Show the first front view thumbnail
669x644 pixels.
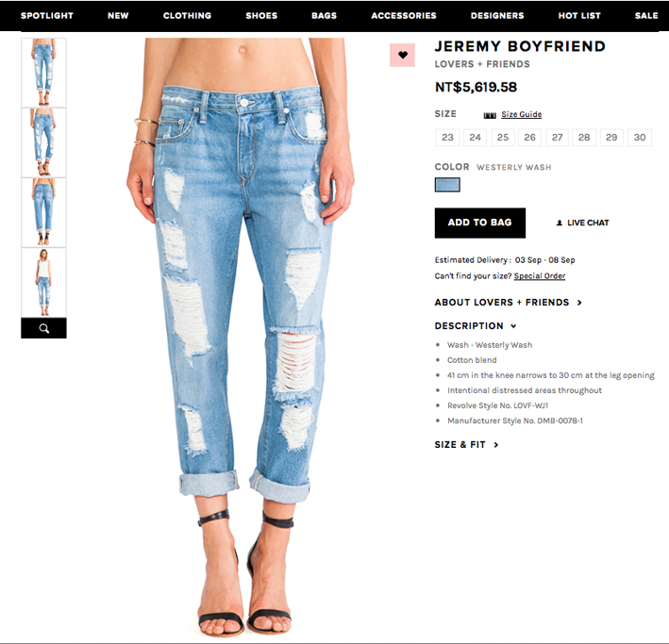point(43,73)
